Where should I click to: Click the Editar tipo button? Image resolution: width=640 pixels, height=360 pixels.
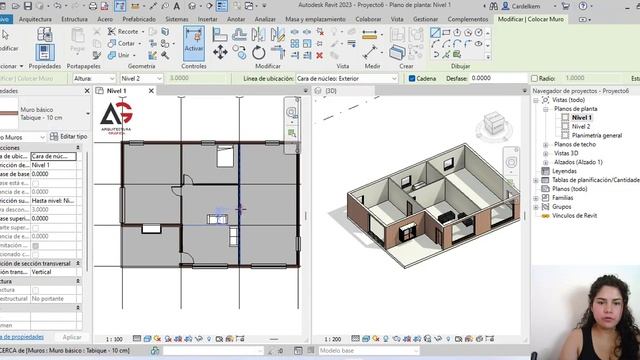pyautogui.click(x=69, y=137)
